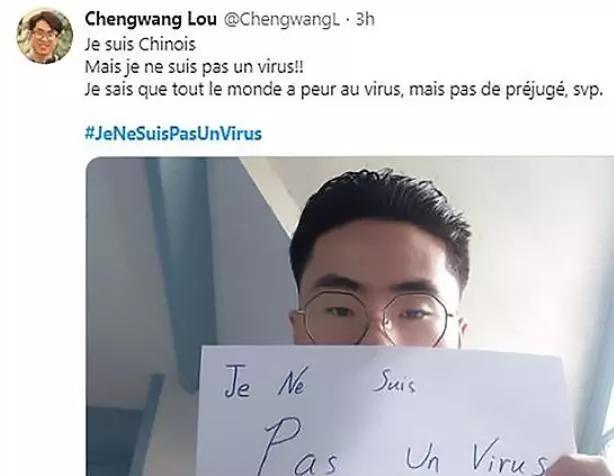
Task: Click handwritten 'Un' on the paper
Action: tap(423, 456)
